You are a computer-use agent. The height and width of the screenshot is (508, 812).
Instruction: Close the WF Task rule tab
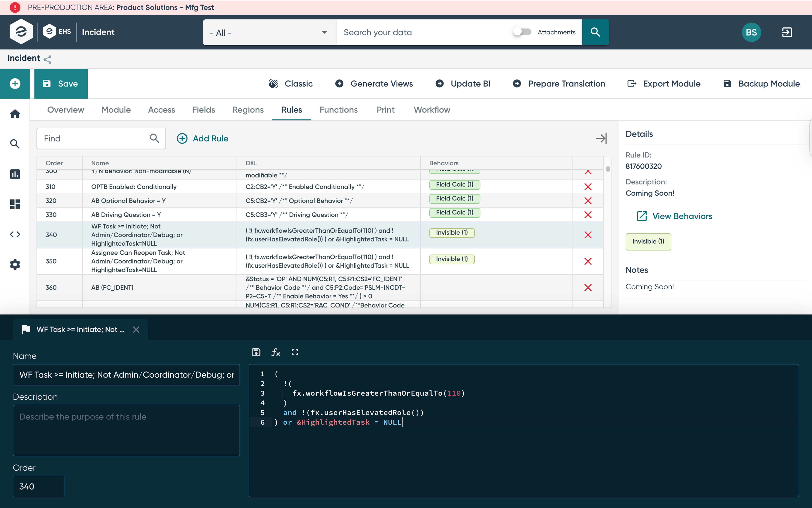pos(136,330)
